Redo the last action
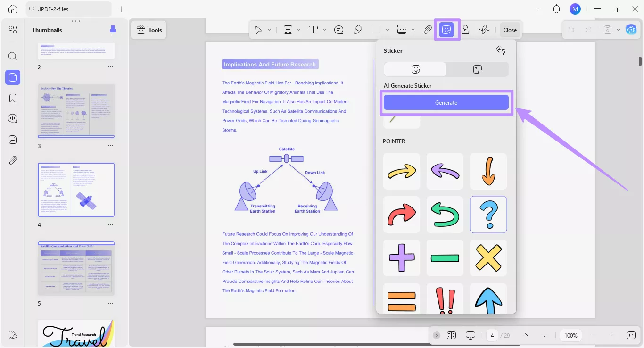 point(588,30)
